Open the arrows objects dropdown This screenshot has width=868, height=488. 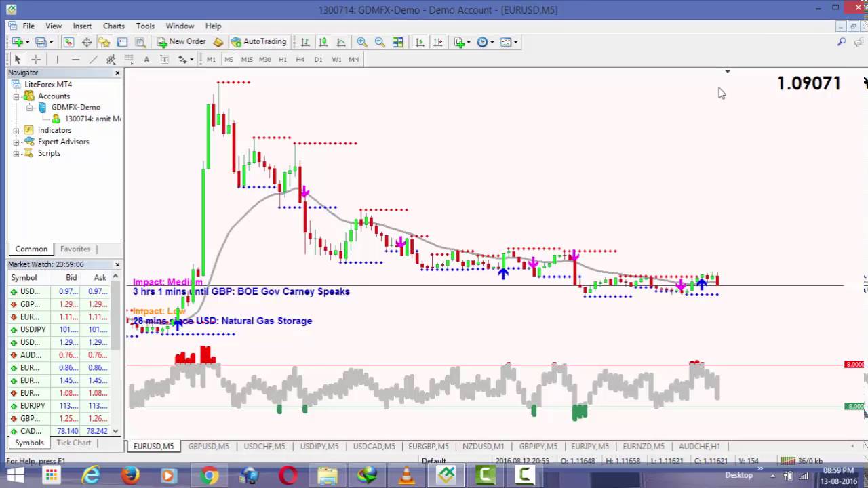click(185, 60)
